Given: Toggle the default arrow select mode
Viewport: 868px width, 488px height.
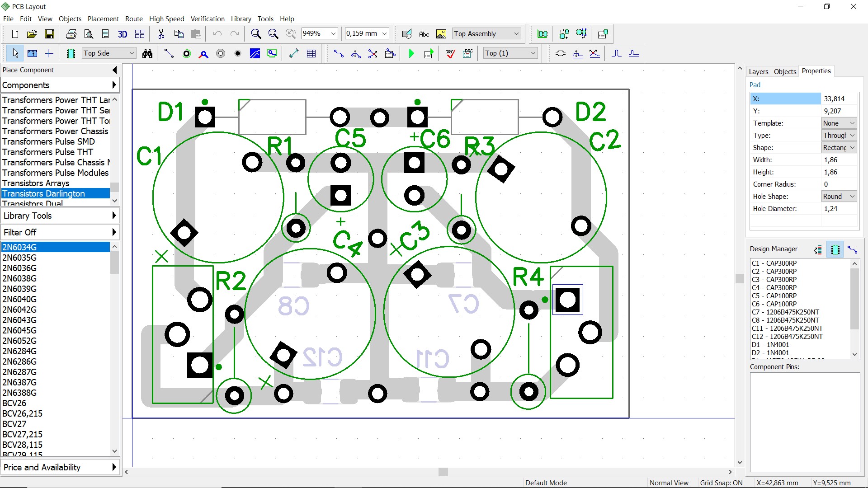Looking at the screenshot, I should pos(15,53).
